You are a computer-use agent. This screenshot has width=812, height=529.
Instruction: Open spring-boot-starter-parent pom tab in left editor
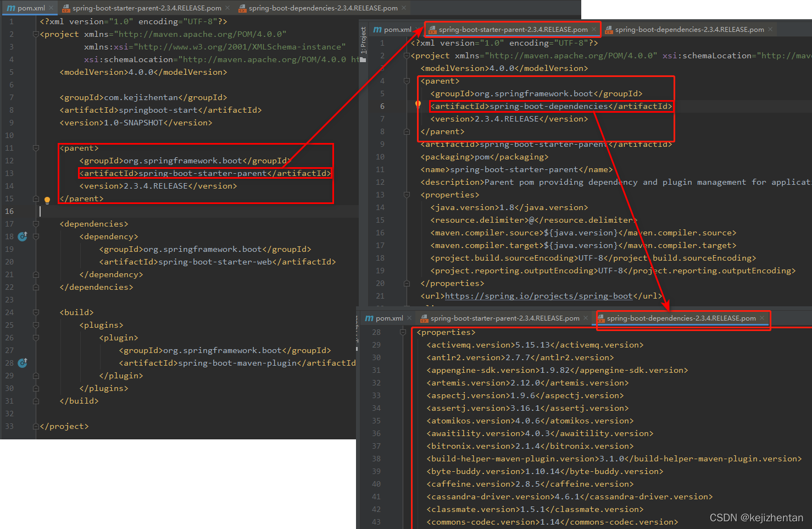tap(147, 8)
